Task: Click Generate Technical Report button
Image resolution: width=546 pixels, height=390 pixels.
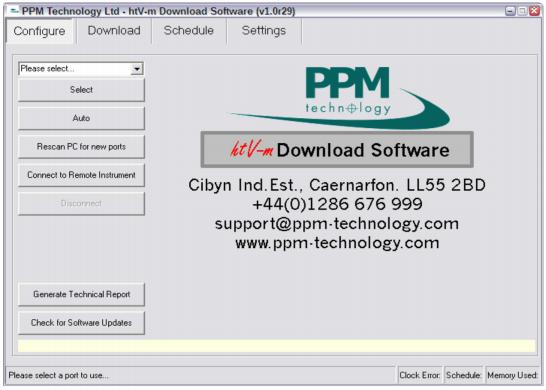Action: point(81,295)
